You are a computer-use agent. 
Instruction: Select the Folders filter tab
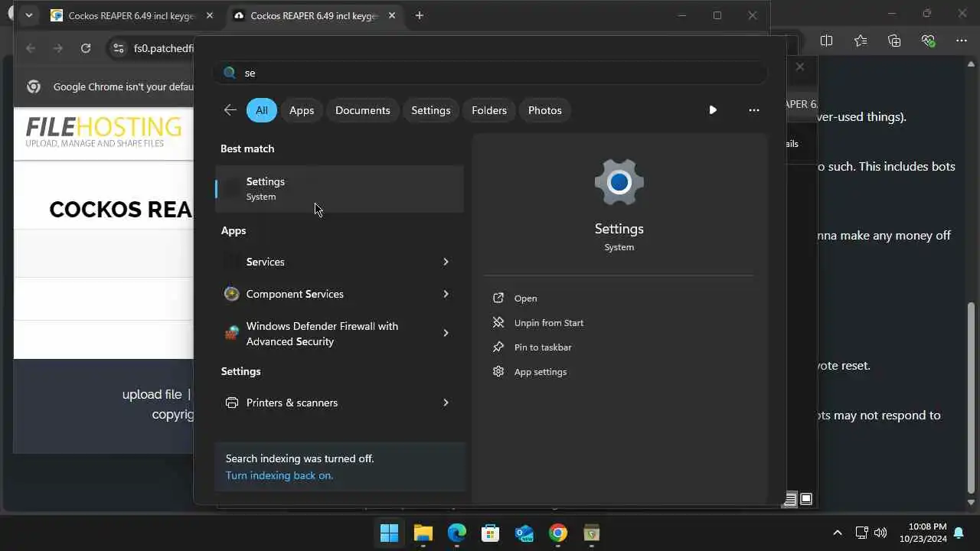tap(489, 110)
